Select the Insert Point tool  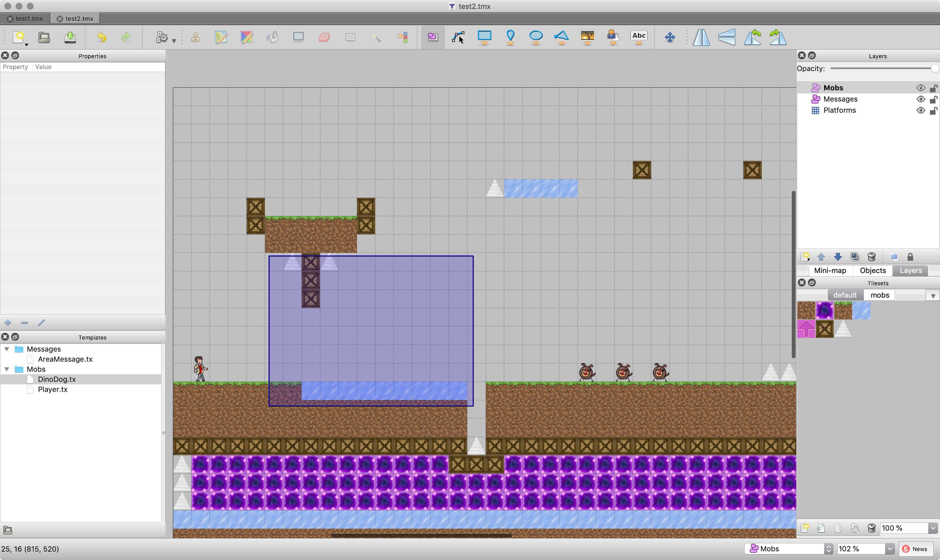tap(510, 37)
